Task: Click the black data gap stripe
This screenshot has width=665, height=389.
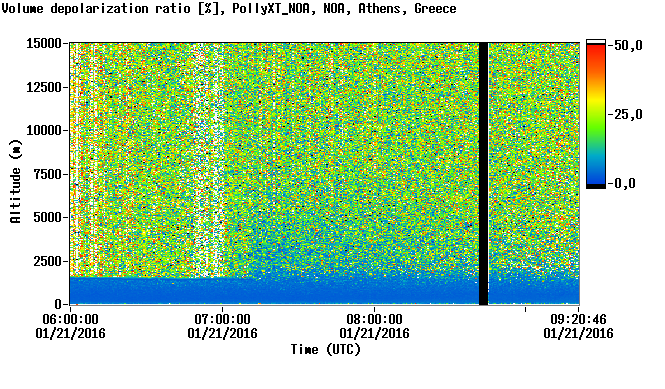Action: [x=483, y=174]
